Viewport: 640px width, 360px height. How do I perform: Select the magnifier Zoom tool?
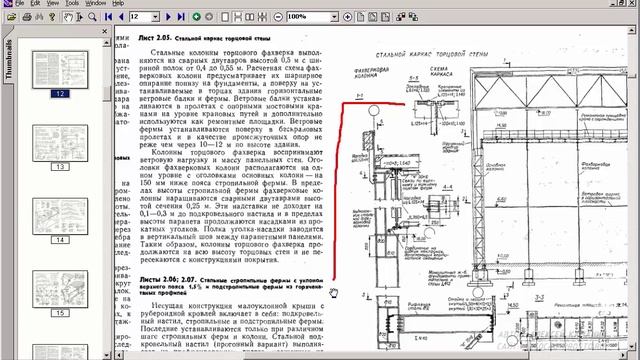tap(93, 17)
